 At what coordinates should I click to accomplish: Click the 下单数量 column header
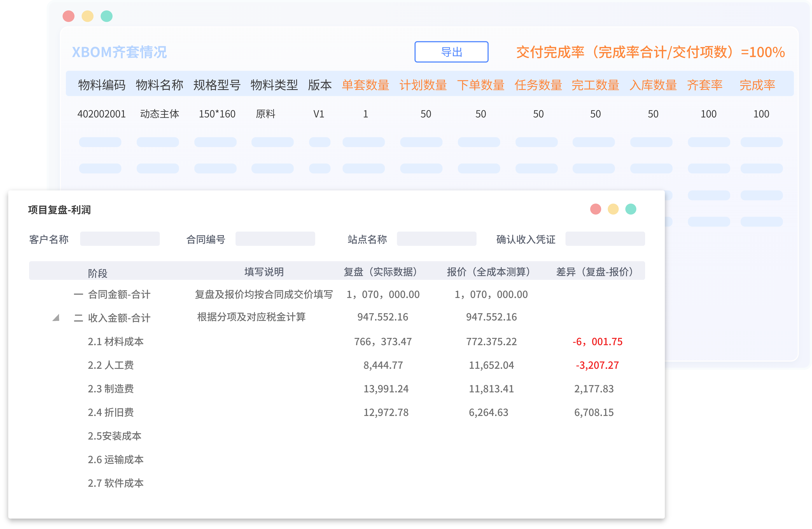click(481, 85)
